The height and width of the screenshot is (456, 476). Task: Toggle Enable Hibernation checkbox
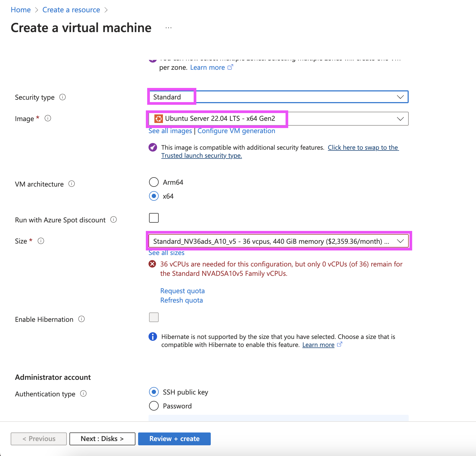point(154,317)
